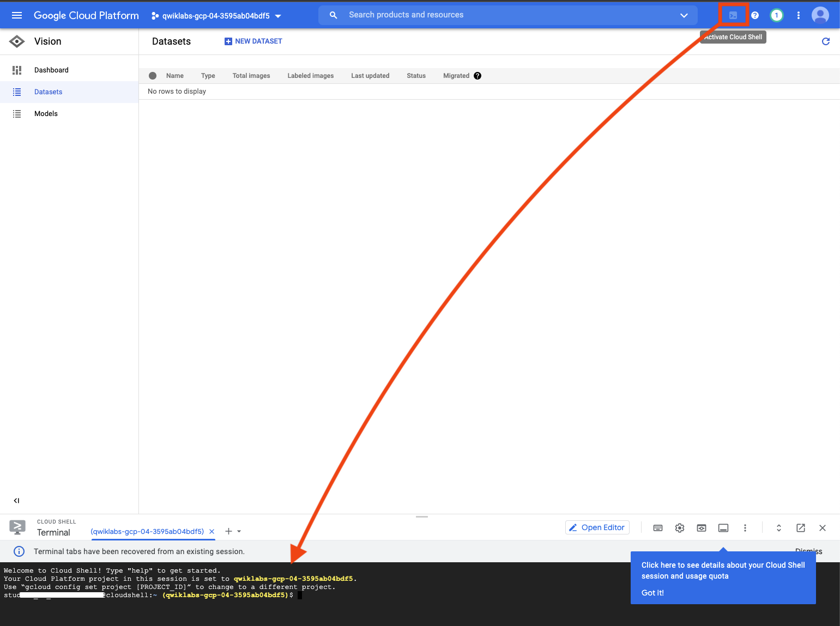Open the main navigation hamburger menu
840x626 pixels.
click(17, 15)
